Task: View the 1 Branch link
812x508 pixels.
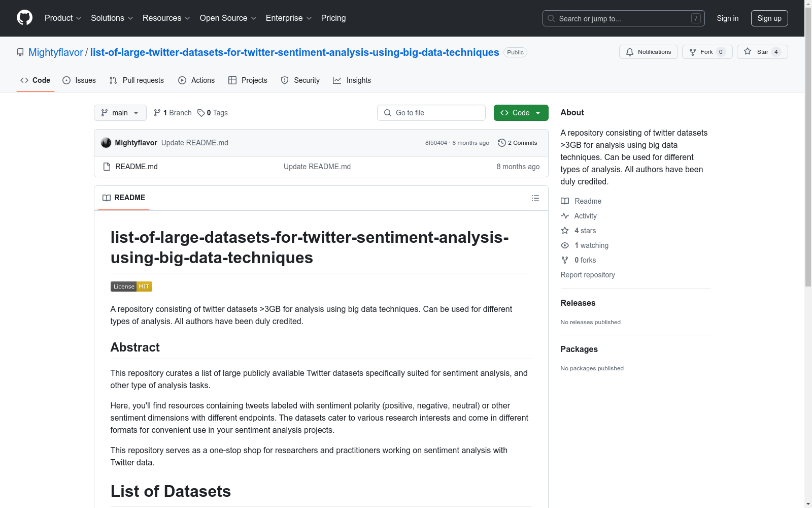Action: pyautogui.click(x=173, y=113)
